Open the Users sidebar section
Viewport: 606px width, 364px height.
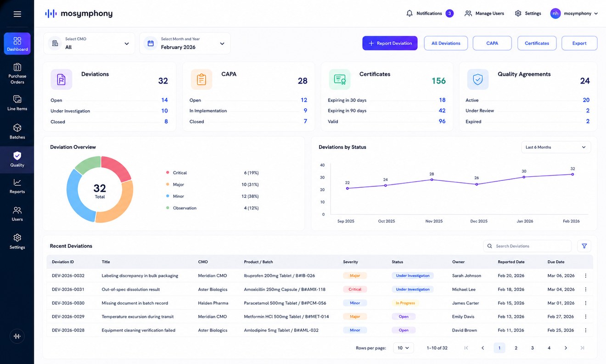[x=17, y=214]
